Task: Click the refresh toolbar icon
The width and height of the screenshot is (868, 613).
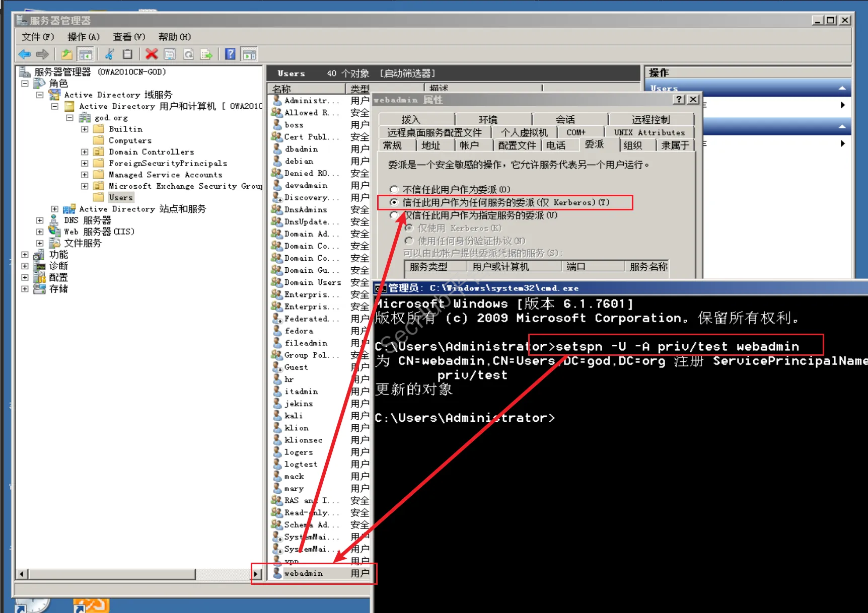Action: click(x=188, y=54)
